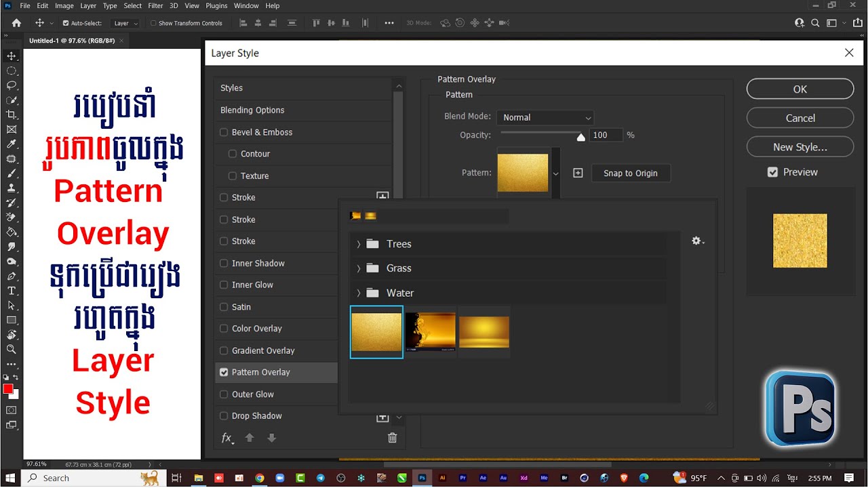Click the New Style... button
Screen dimensions: 868x488
tap(800, 147)
